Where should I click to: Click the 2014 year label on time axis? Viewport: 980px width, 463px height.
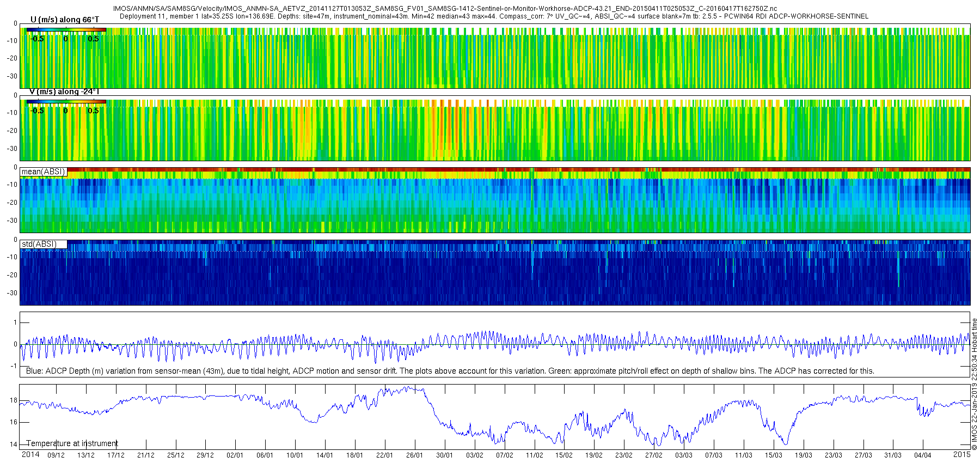pos(30,454)
